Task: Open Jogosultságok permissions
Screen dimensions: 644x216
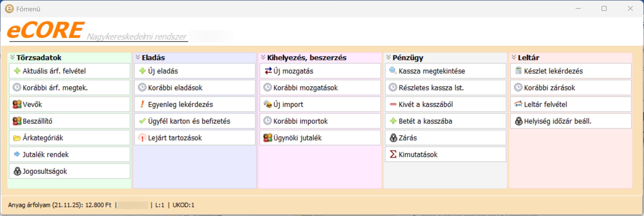Action: point(70,171)
